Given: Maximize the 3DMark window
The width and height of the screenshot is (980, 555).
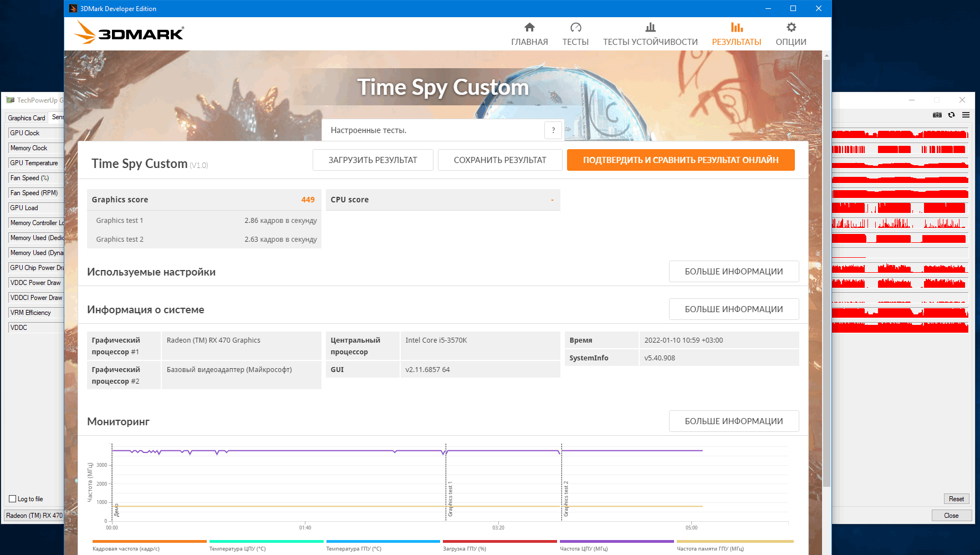Looking at the screenshot, I should (793, 8).
